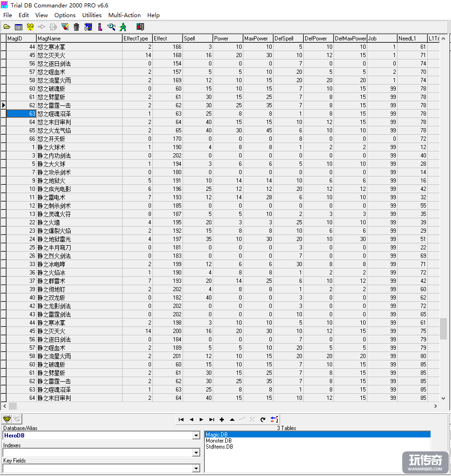This screenshot has width=451, height=476.
Task: Click the magnifier find icon
Action: pos(111,27)
